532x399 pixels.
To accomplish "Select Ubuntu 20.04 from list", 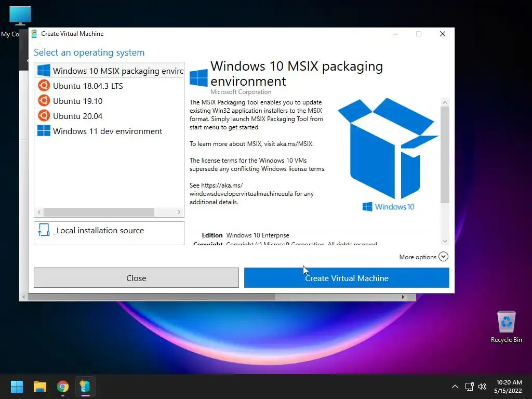I will (x=109, y=116).
